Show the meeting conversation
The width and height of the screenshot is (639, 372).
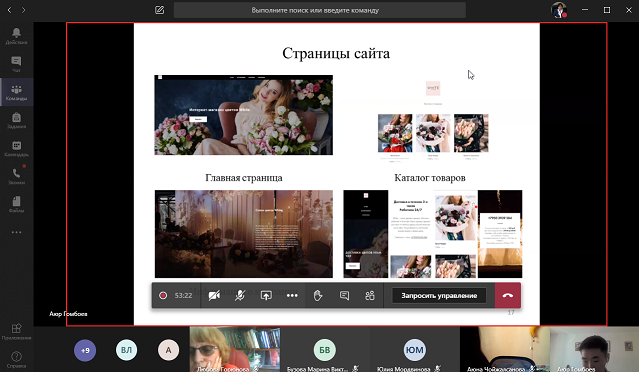pos(344,295)
